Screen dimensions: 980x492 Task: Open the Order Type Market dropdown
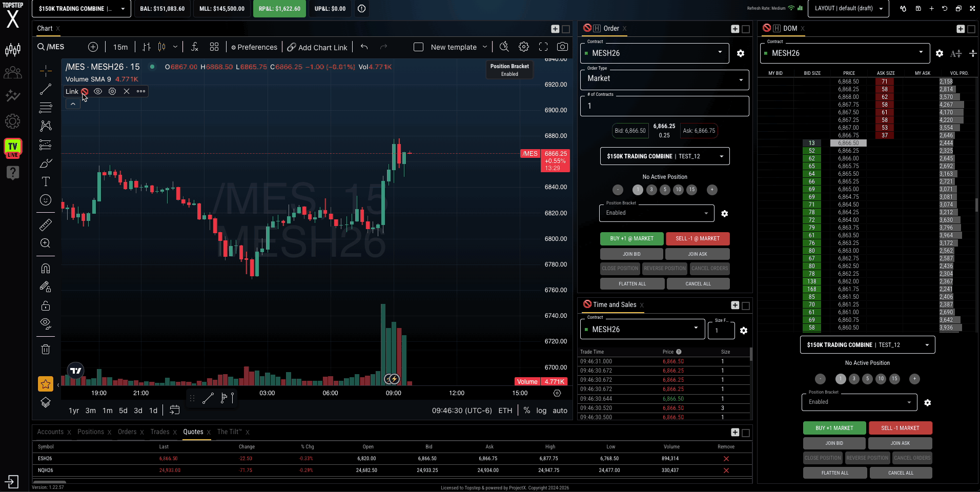point(664,79)
